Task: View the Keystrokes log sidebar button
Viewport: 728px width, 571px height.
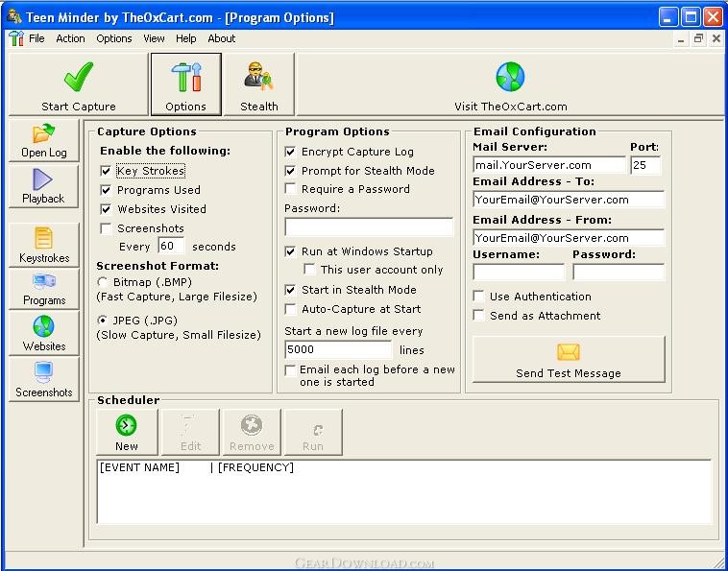Action: (43, 245)
